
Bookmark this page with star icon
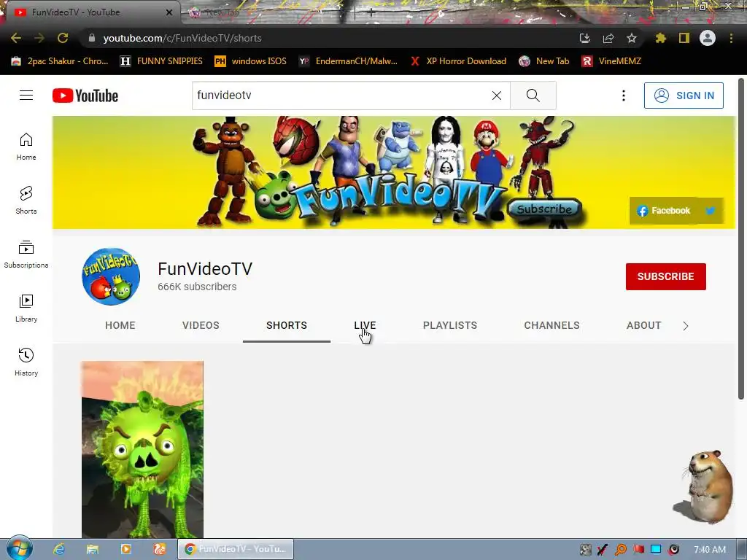pyautogui.click(x=632, y=38)
